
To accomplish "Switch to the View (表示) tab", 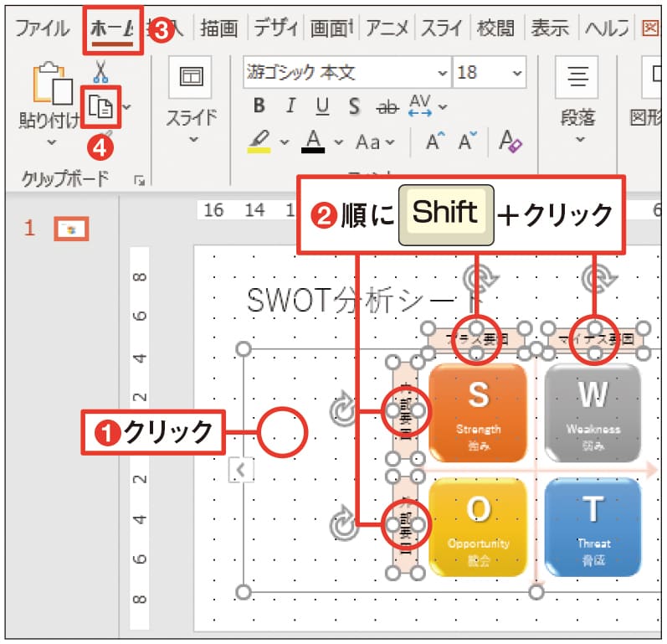I will coord(550,29).
